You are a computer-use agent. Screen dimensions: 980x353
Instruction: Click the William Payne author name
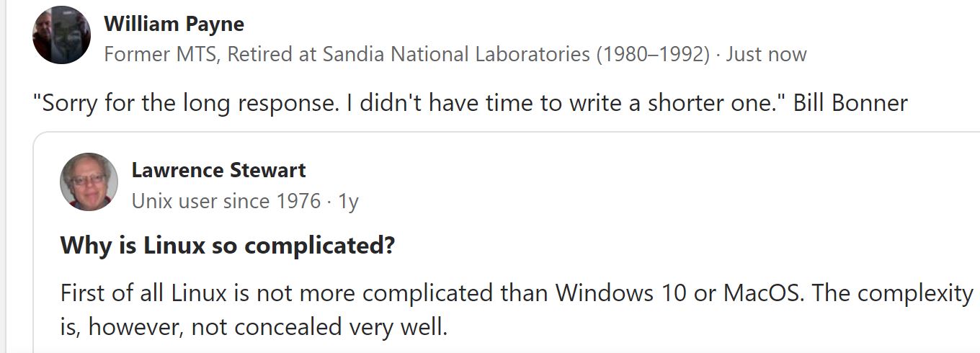click(x=174, y=24)
